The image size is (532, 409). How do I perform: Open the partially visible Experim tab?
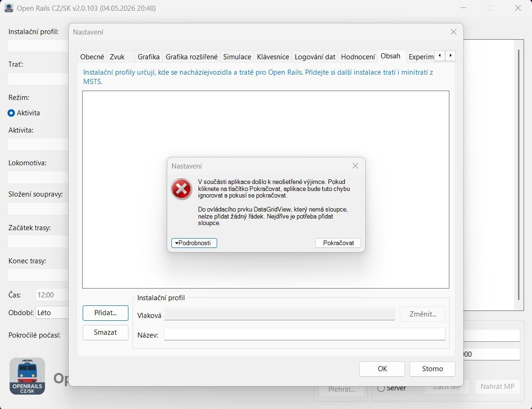[x=421, y=56]
